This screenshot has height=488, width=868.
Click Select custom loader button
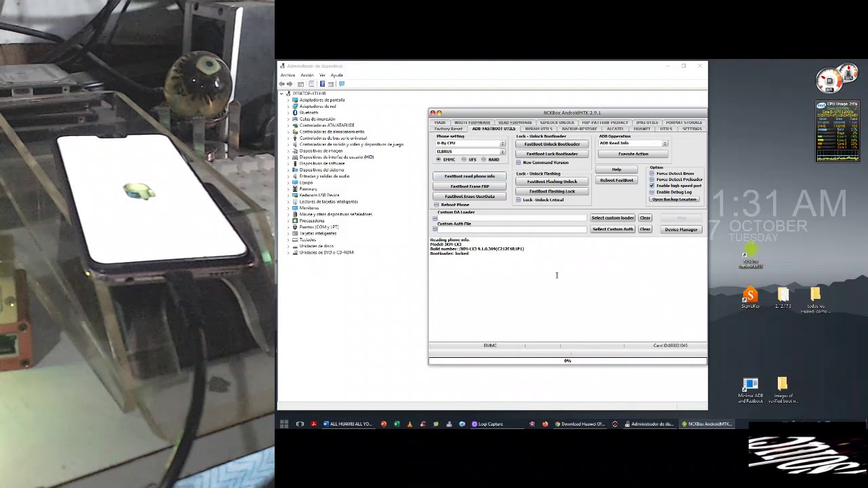[x=612, y=218]
